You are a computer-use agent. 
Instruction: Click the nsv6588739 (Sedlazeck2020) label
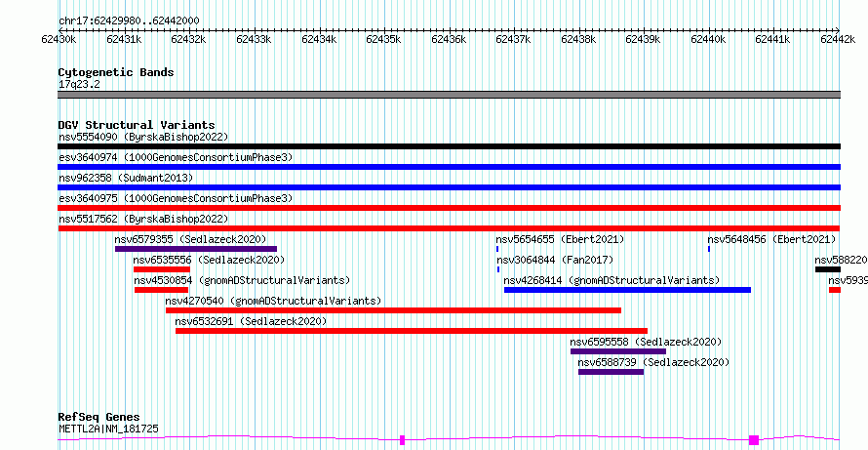653,362
